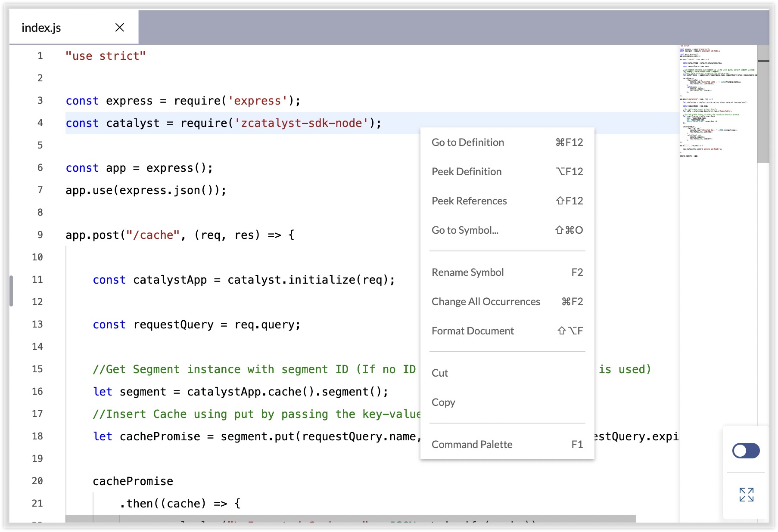Image resolution: width=778 pixels, height=532 pixels.
Task: Choose Peek Definition in context menu
Action: (507, 172)
